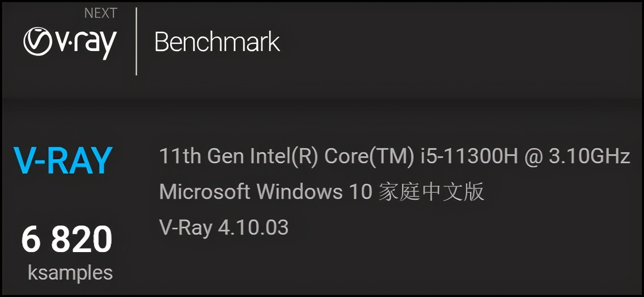Click the "NEXT" label above the logo
This screenshot has height=297, width=644.
(x=100, y=14)
